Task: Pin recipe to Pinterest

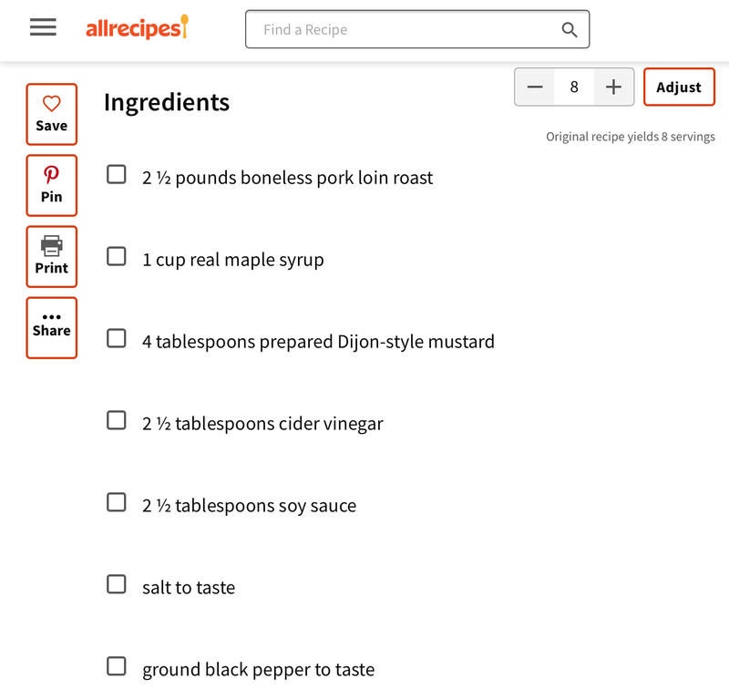Action: 52,186
